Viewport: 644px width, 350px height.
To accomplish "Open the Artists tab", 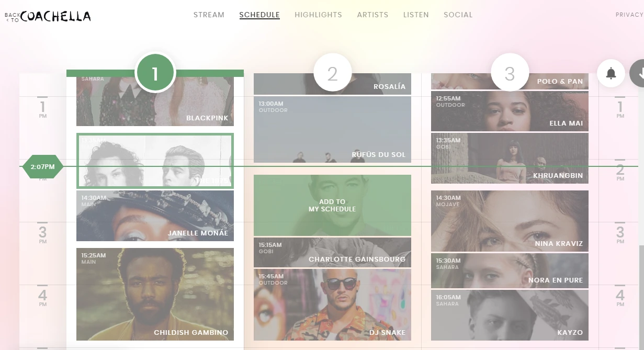I will (x=372, y=15).
